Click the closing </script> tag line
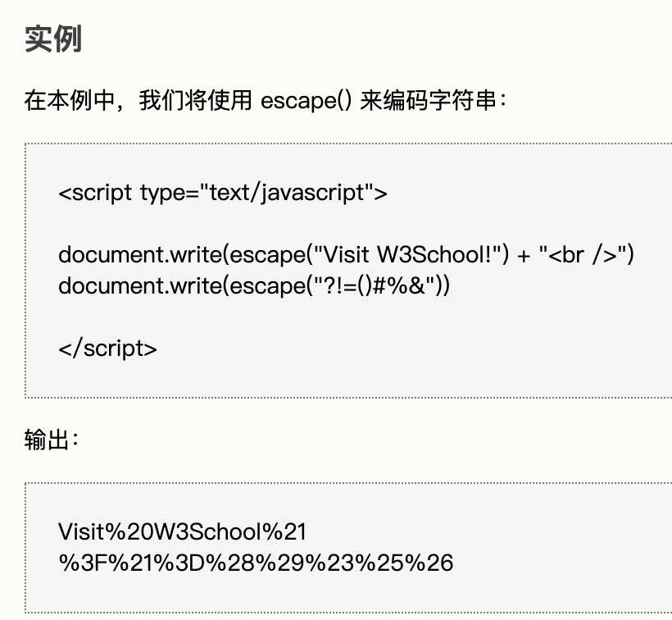 pos(107,349)
